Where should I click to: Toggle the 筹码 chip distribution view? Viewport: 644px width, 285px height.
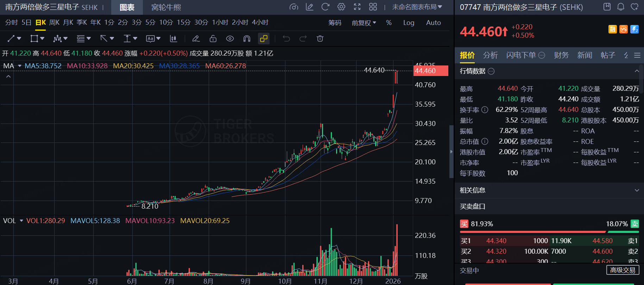click(x=335, y=23)
